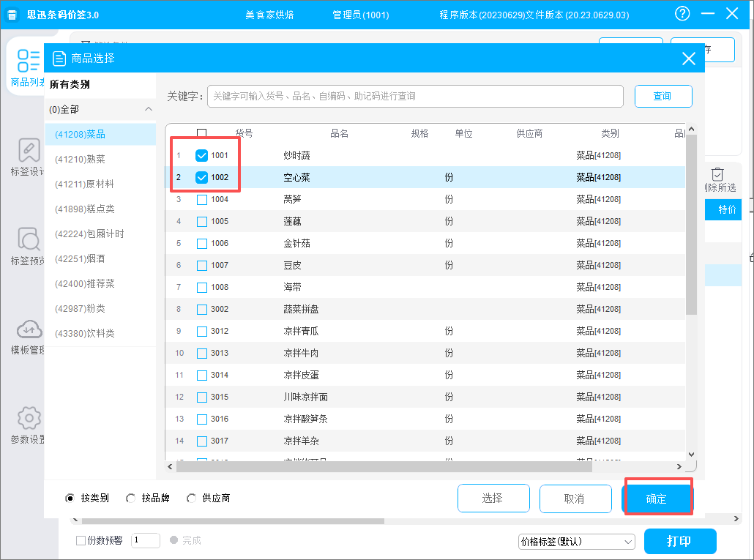Select the (41210)熟菜 category

point(81,159)
